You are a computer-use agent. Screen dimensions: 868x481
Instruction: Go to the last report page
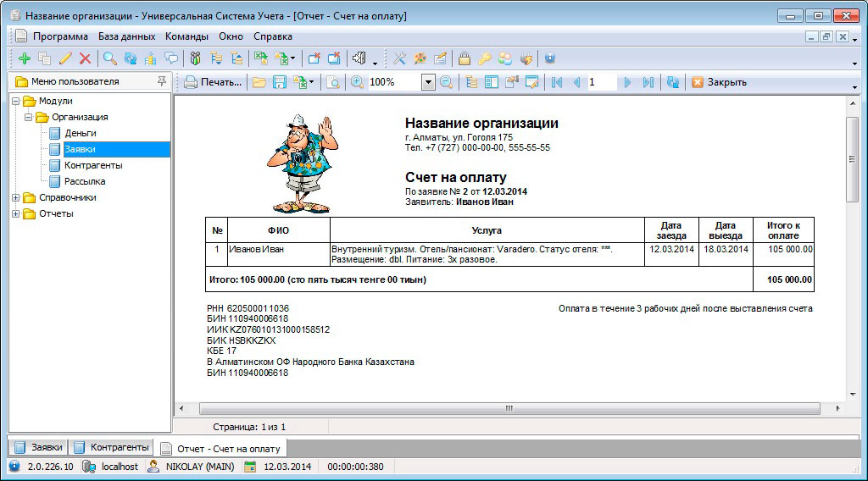click(x=648, y=82)
